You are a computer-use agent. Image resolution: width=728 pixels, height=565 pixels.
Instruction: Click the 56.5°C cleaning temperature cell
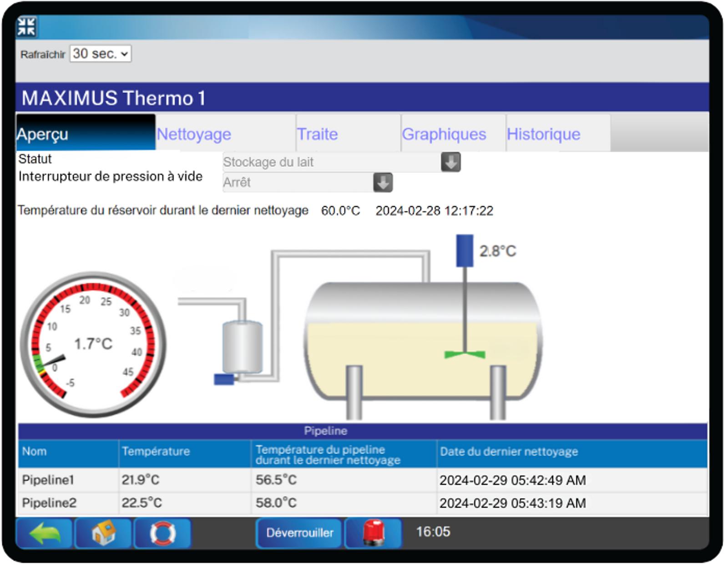pos(276,480)
